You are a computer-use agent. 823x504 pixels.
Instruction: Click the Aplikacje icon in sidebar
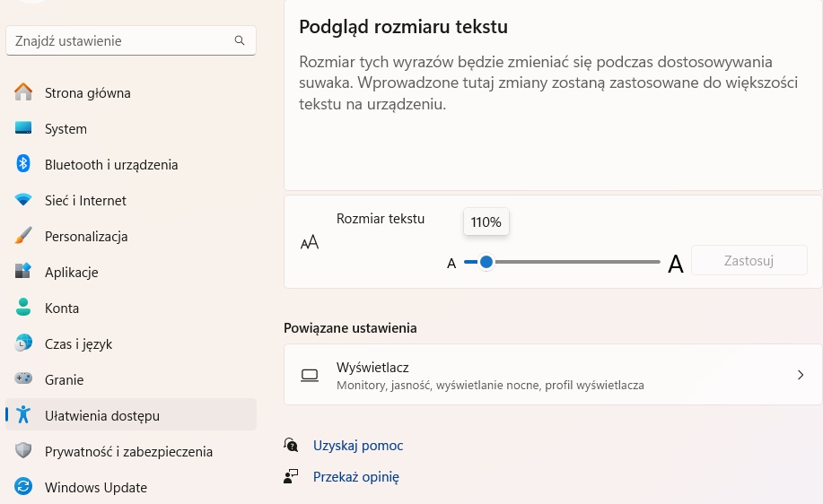[23, 272]
